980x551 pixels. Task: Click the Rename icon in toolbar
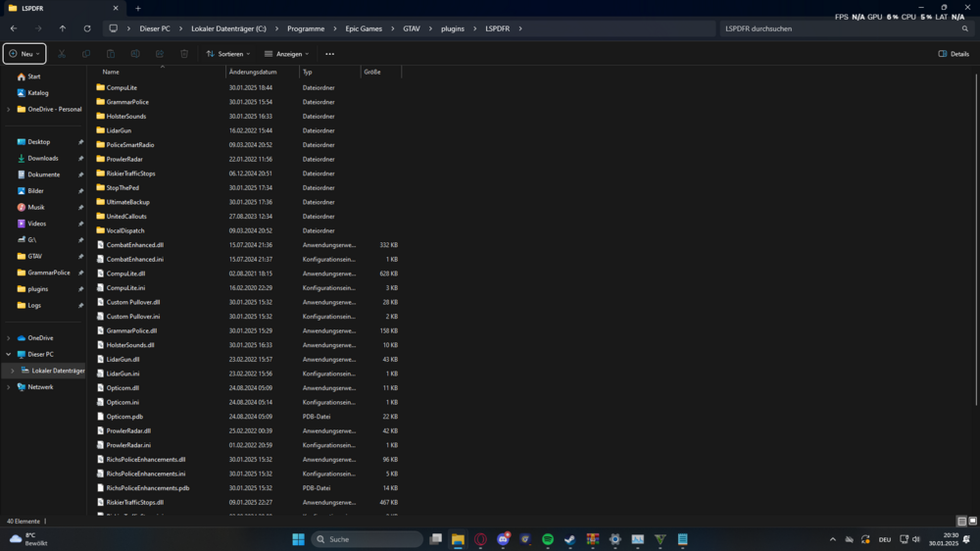click(135, 54)
